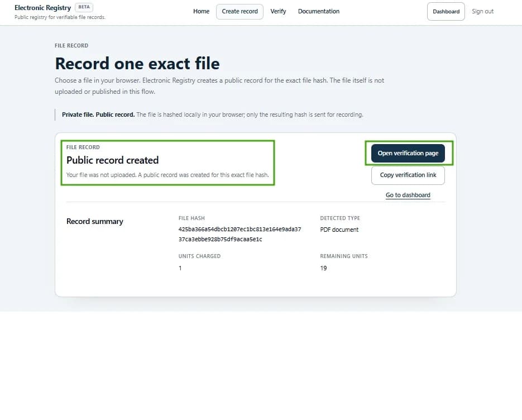Click the REMAINING UNITS label

(343, 256)
